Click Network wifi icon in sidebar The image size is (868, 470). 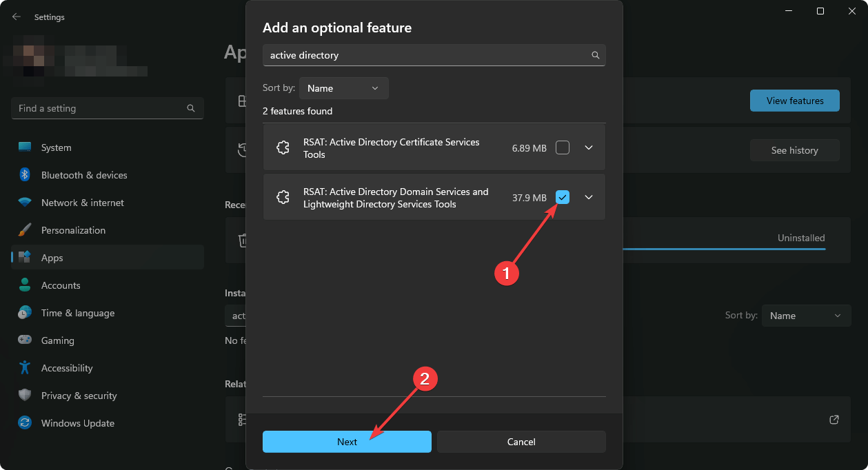tap(25, 203)
